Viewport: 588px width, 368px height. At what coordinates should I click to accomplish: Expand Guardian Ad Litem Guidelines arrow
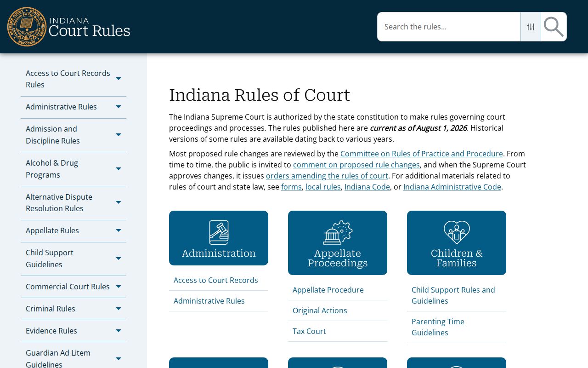click(119, 359)
